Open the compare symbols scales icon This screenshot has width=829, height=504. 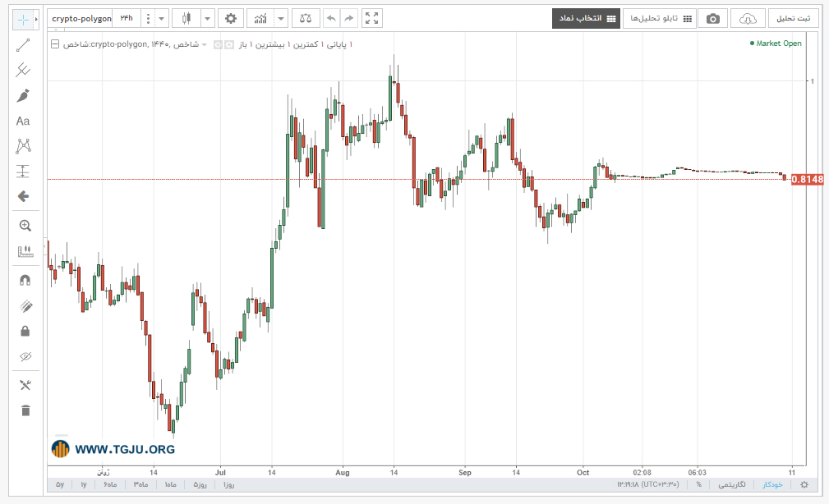click(x=305, y=19)
